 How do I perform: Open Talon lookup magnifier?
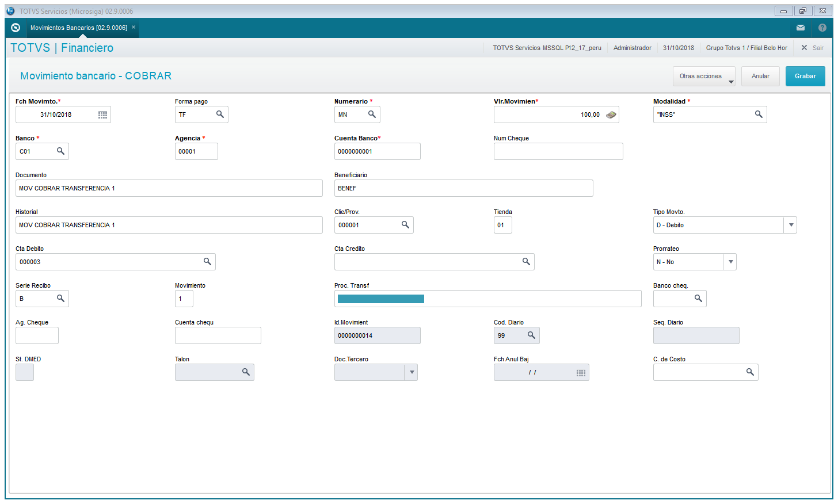pyautogui.click(x=246, y=372)
